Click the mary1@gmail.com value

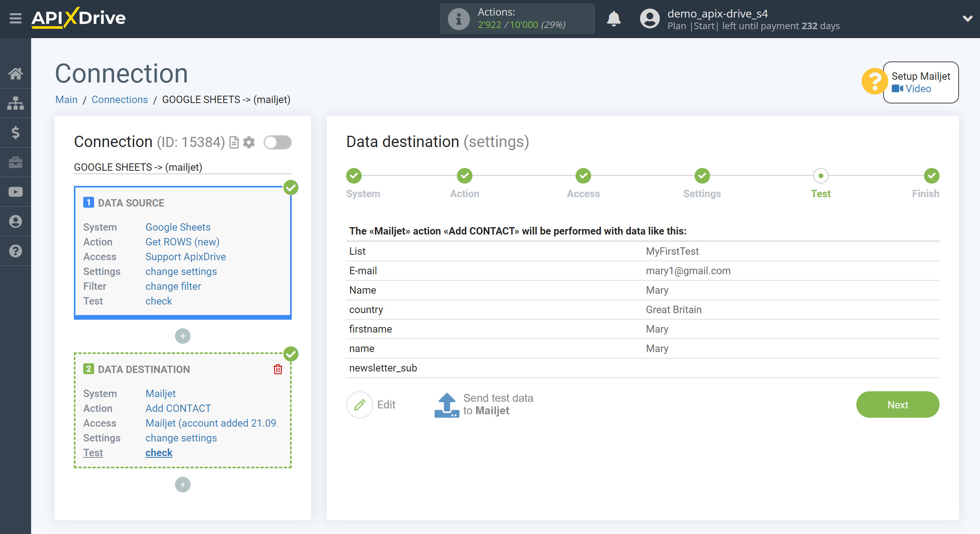[x=688, y=271]
